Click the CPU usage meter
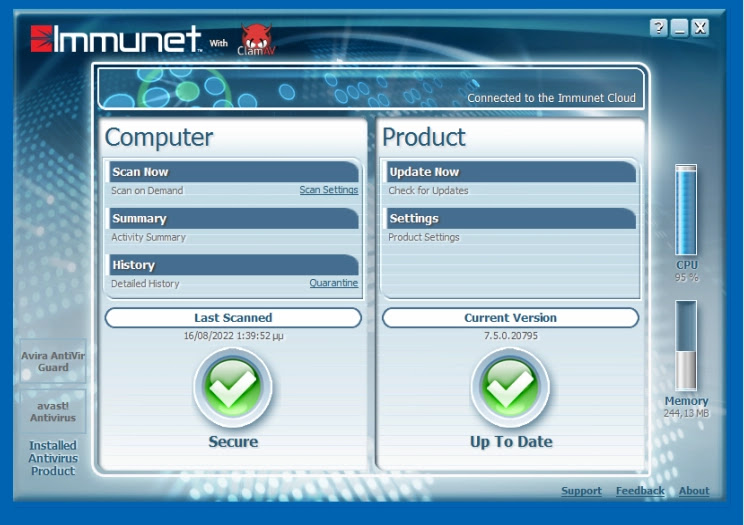Image resolution: width=744 pixels, height=525 pixels. coord(686,210)
